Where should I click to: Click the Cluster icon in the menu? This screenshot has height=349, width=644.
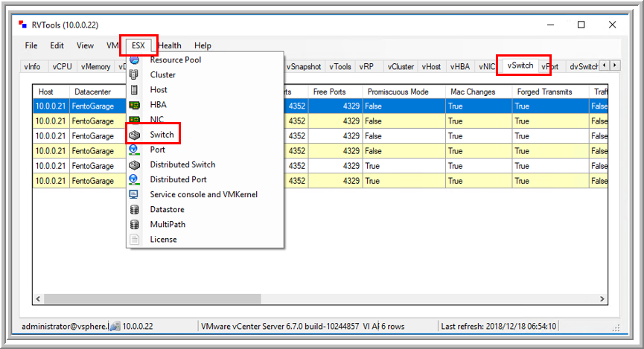[x=135, y=74]
